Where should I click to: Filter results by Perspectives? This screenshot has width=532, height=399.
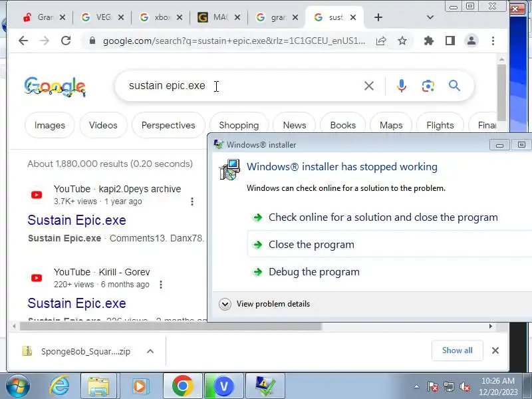coord(168,125)
